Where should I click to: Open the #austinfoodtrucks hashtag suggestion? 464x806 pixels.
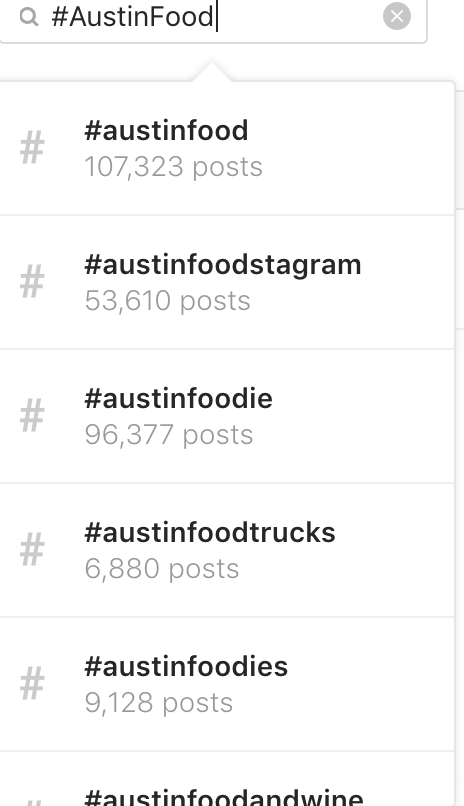point(227,551)
